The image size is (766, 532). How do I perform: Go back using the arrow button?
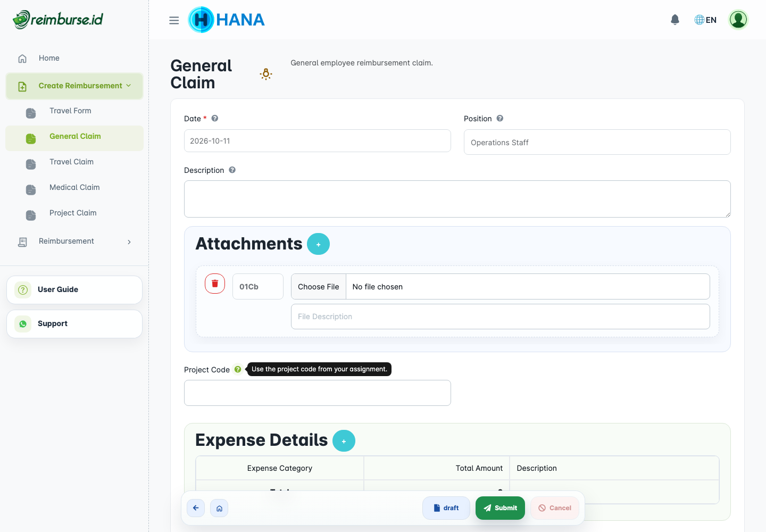(x=196, y=508)
